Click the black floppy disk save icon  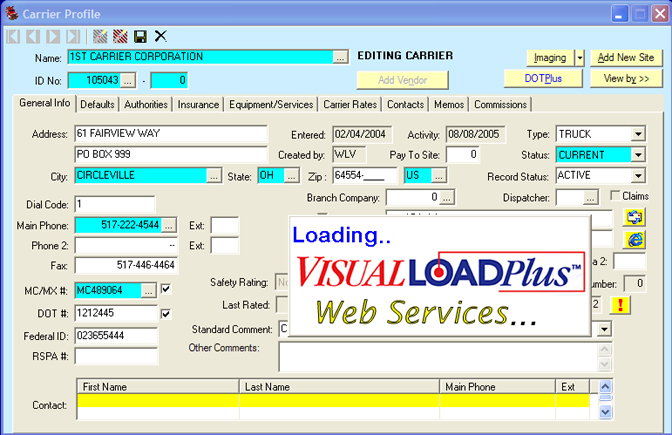(x=140, y=37)
